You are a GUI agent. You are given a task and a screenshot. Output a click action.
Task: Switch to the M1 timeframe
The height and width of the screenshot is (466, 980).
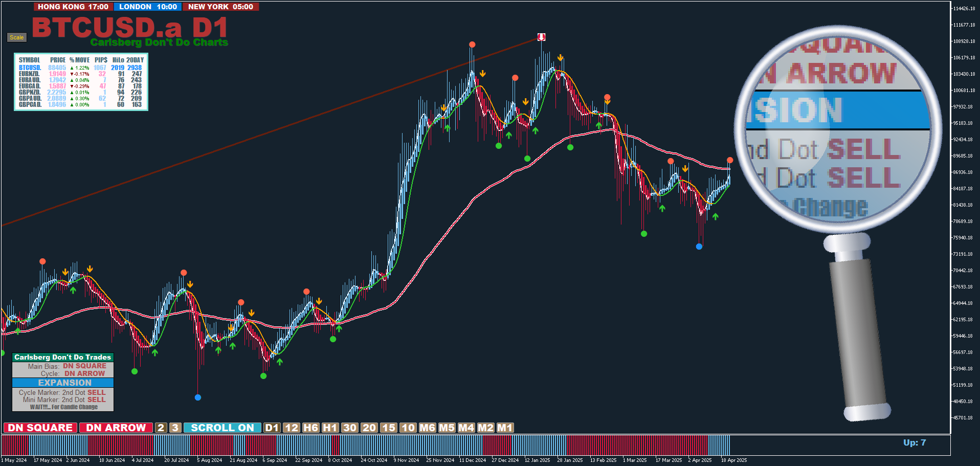505,428
